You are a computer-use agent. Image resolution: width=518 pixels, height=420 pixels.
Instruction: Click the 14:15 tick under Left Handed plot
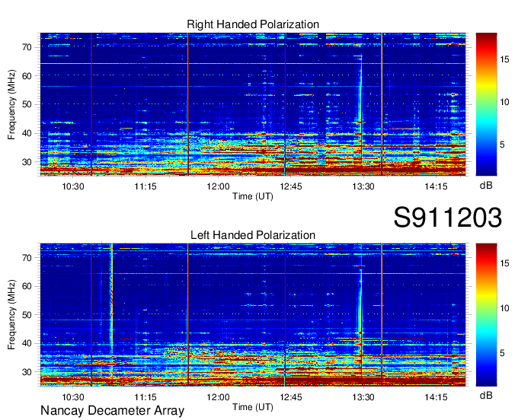436,397
